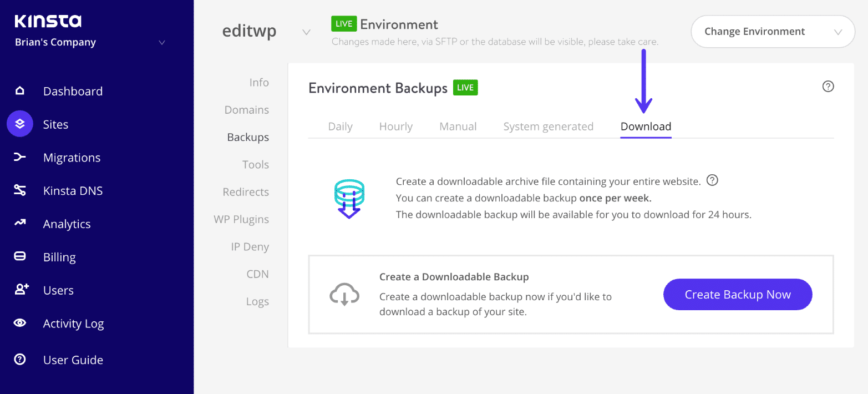The image size is (868, 394).
Task: Click the Create Backup Now button
Action: coord(737,294)
